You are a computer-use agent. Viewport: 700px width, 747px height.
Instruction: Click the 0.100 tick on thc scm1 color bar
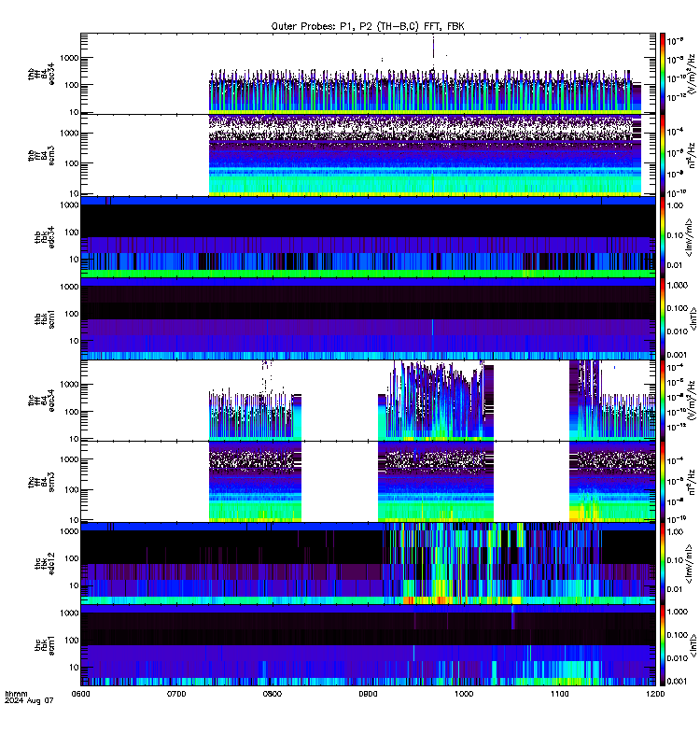coord(678,635)
